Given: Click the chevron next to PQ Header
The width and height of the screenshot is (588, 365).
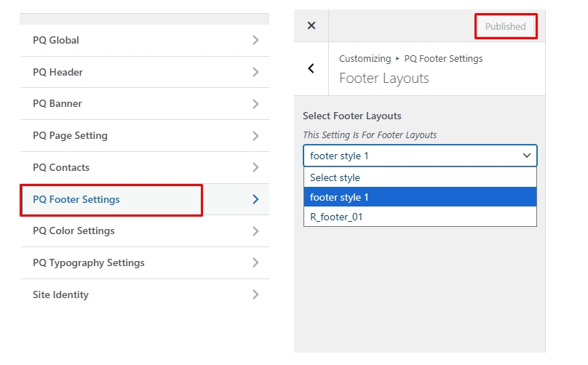Looking at the screenshot, I should pos(255,72).
